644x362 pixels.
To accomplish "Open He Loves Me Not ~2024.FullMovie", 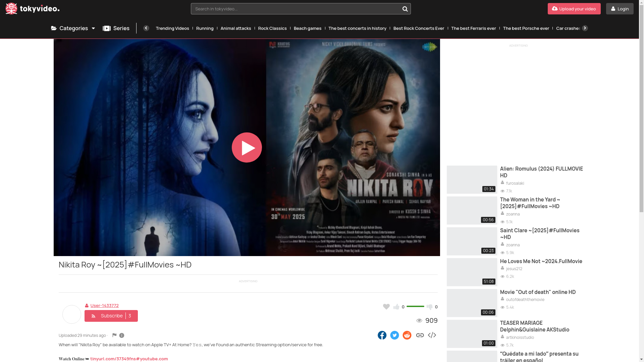I will [x=541, y=261].
